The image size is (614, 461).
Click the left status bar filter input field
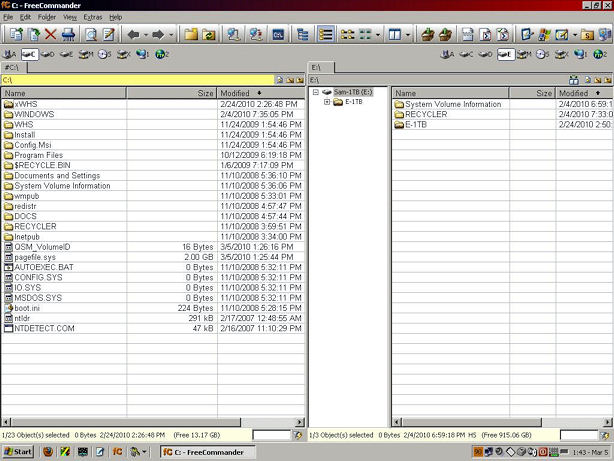(x=272, y=435)
